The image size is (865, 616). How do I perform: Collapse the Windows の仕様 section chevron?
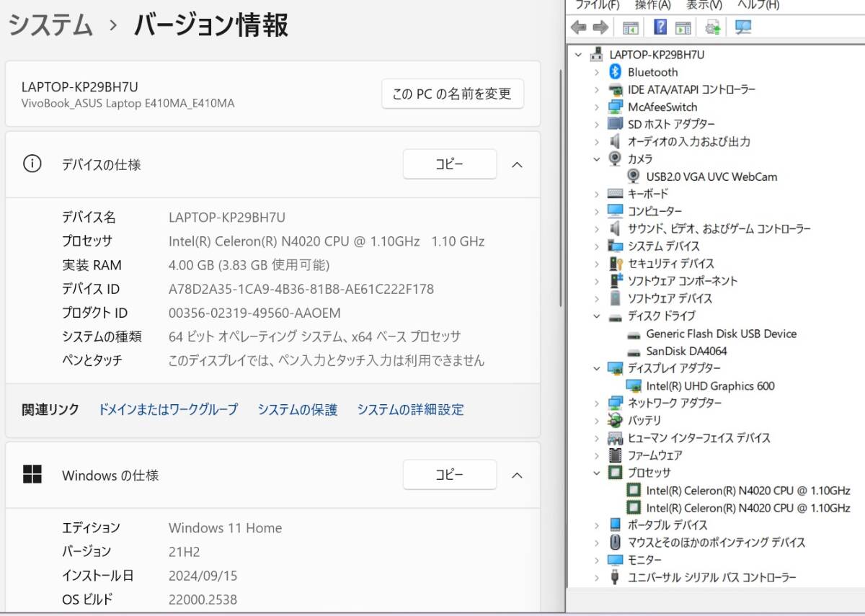(517, 475)
